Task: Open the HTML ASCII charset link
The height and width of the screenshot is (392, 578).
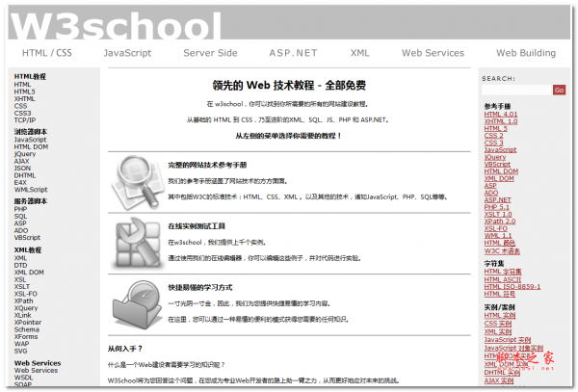Action: [503, 279]
